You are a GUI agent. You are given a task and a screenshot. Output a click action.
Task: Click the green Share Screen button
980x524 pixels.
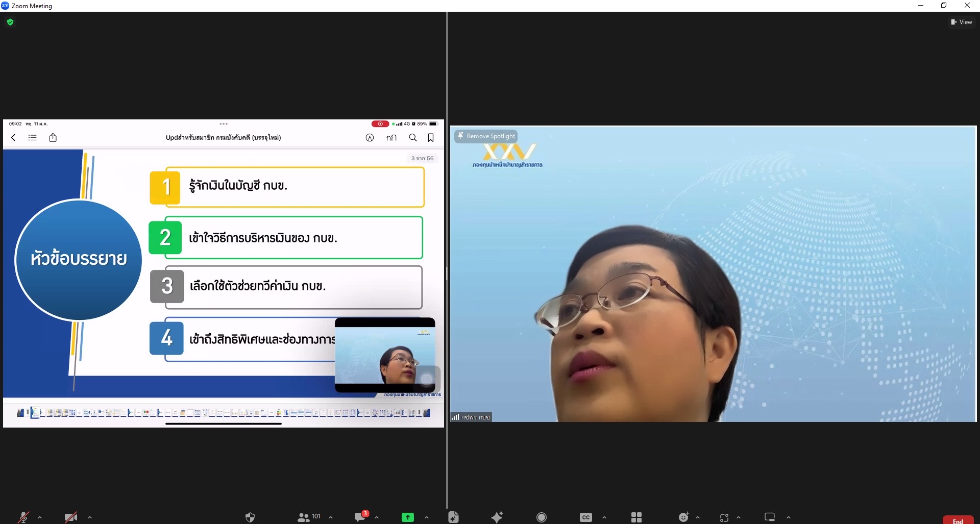click(408, 517)
